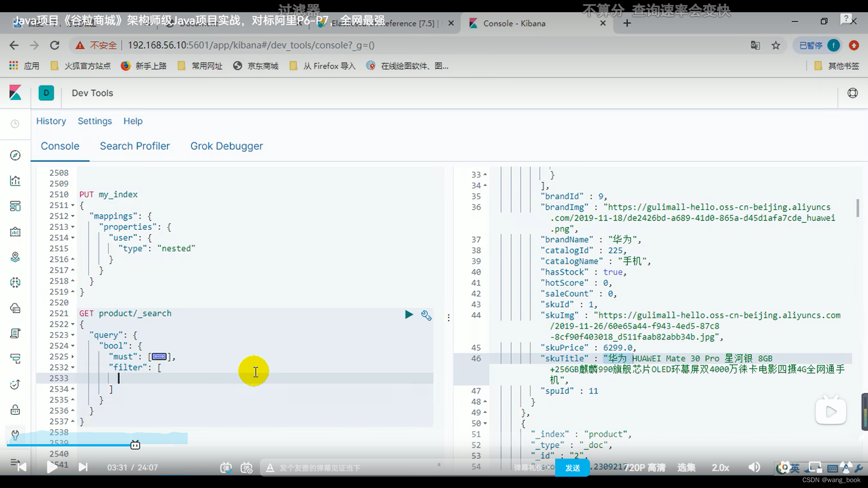Click the Kibana logo
868x488 pixels.
coord(15,93)
